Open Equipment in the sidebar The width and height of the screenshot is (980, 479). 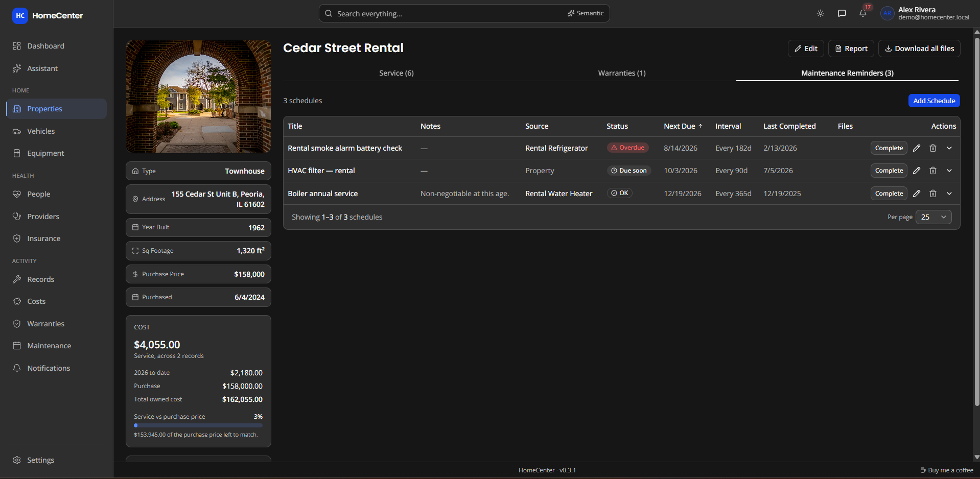[56, 153]
